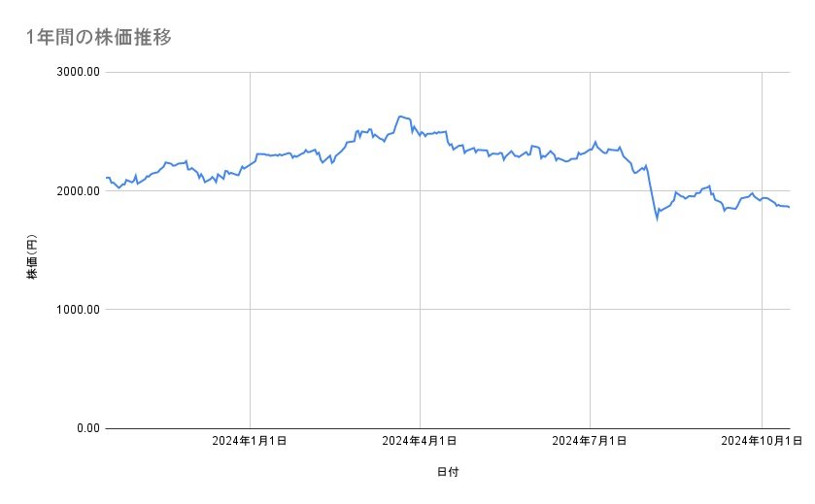Viewport: 815px width, 504px height.
Task: Click the line where it crosses the 2024年7月1日 gridline
Action: [x=591, y=149]
